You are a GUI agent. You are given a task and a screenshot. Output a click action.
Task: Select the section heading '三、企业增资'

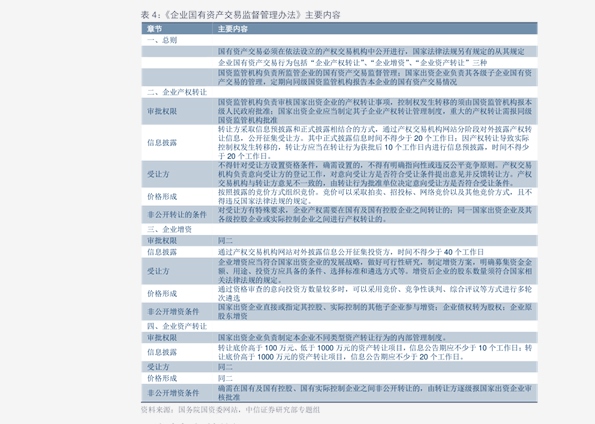click(170, 229)
